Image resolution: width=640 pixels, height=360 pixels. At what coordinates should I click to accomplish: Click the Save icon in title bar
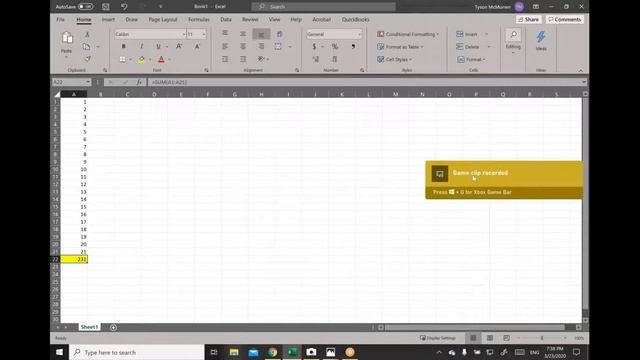(x=106, y=7)
